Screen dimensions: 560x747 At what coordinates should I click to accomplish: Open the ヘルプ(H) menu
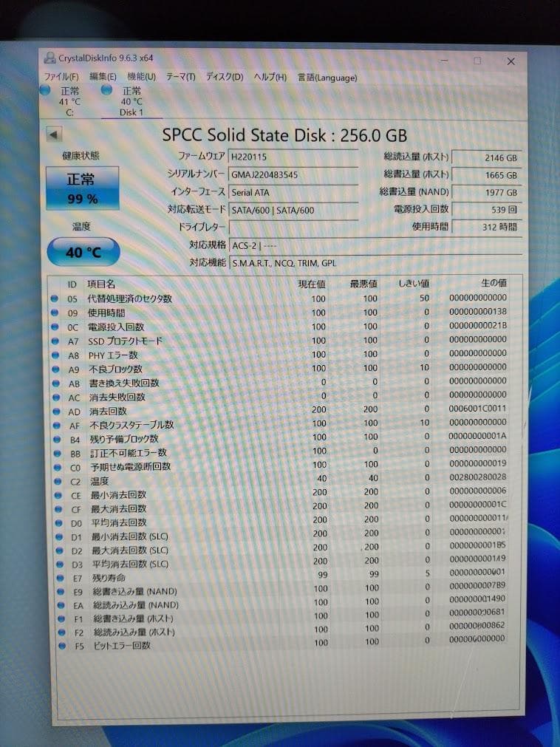click(270, 77)
